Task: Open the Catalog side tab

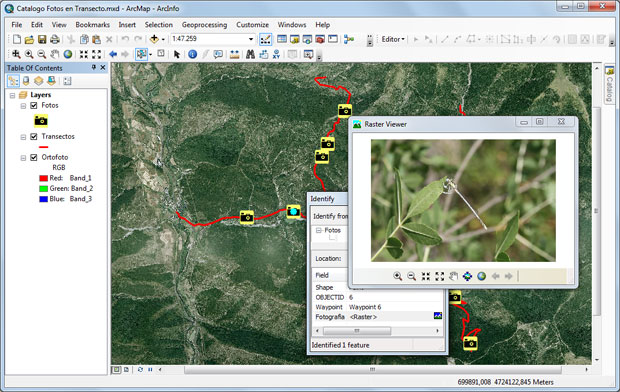Action: click(x=609, y=84)
